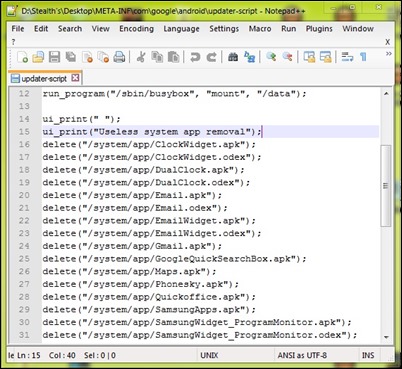Undo the last edit with the toolbar arrow
The height and width of the screenshot is (369, 402).
click(195, 57)
